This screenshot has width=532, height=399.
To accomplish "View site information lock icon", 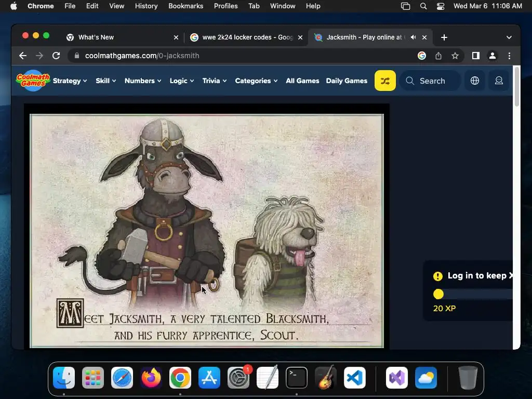I will pyautogui.click(x=77, y=56).
